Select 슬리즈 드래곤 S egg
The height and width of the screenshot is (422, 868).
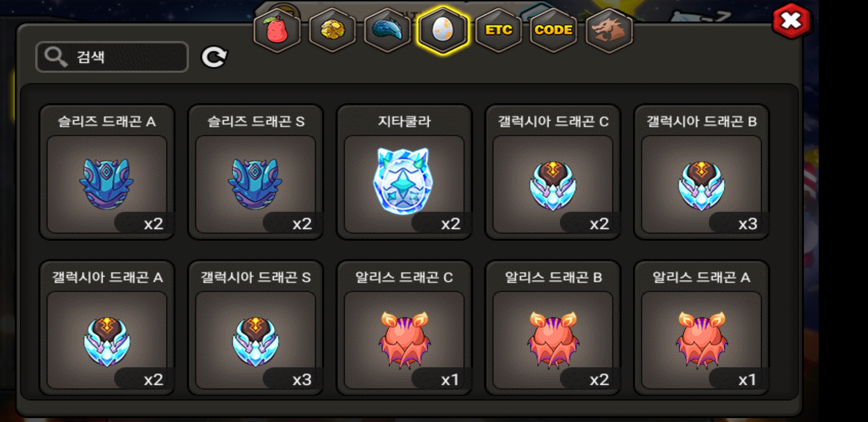click(x=255, y=172)
